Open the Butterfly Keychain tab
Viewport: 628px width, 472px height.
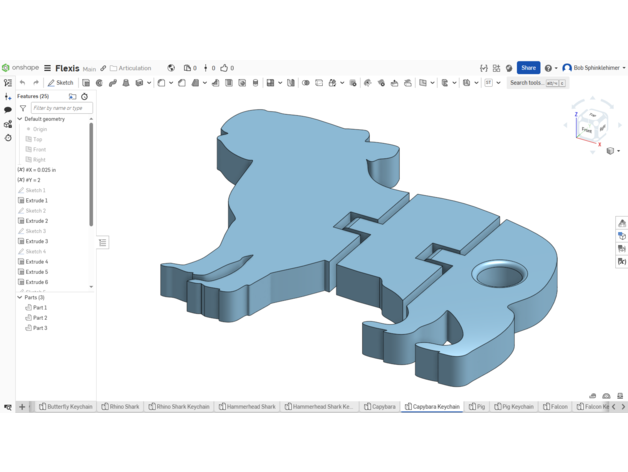click(x=66, y=407)
